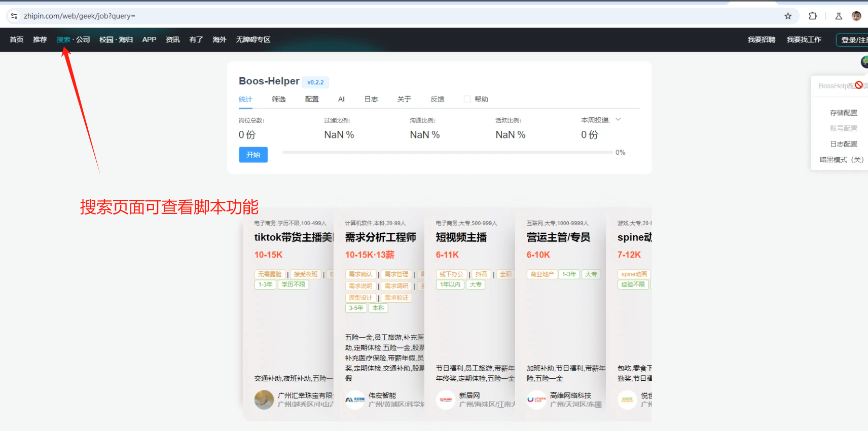Expand the 本周投递 dropdown arrow

coord(618,120)
